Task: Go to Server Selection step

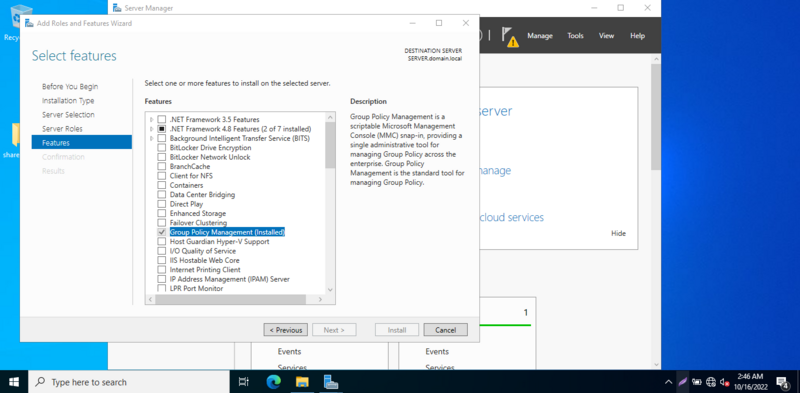Action: point(68,115)
